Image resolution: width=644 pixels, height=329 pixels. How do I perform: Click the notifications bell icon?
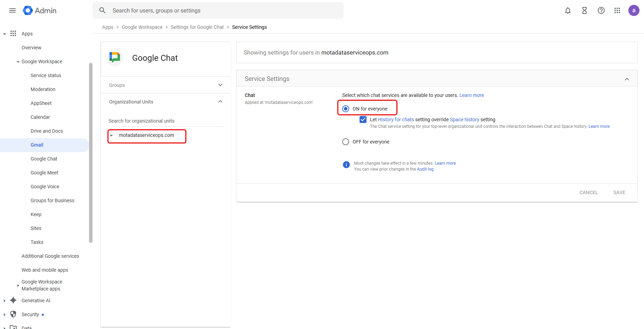coord(568,10)
